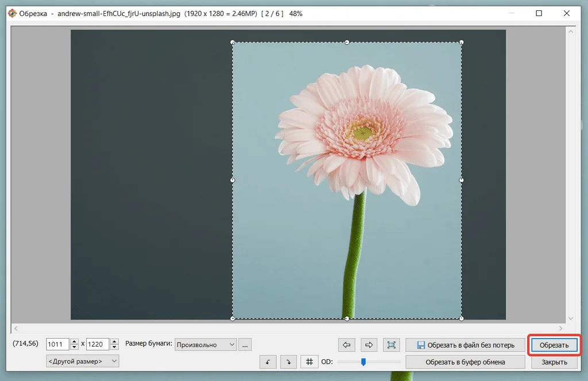Image resolution: width=588 pixels, height=381 pixels.
Task: Click the ellipsis button next to paper size
Action: click(245, 345)
